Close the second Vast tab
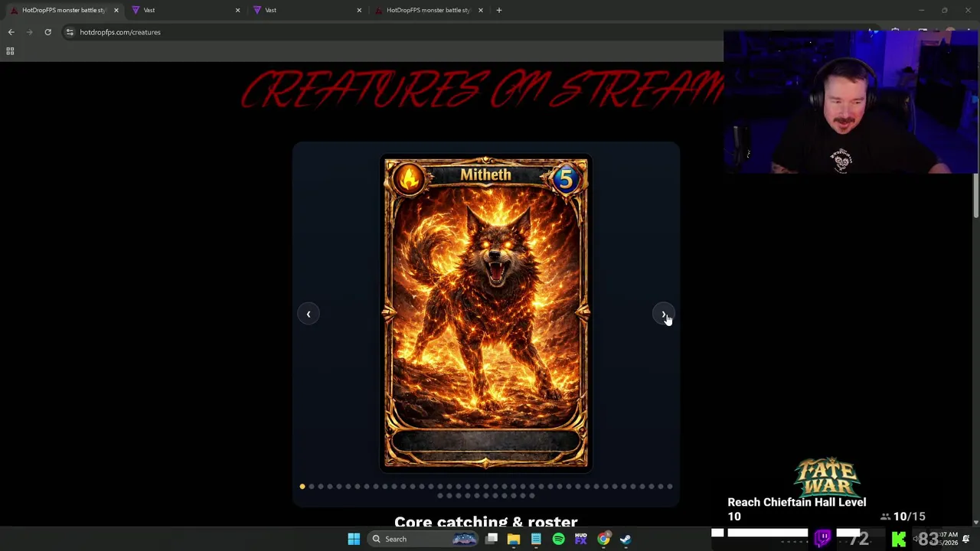 [358, 10]
